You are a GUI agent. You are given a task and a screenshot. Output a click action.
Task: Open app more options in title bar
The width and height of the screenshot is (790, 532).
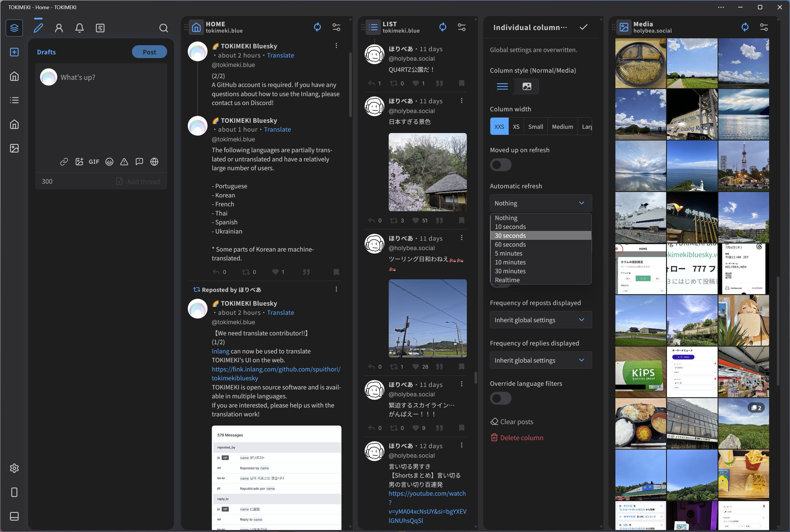(x=721, y=7)
